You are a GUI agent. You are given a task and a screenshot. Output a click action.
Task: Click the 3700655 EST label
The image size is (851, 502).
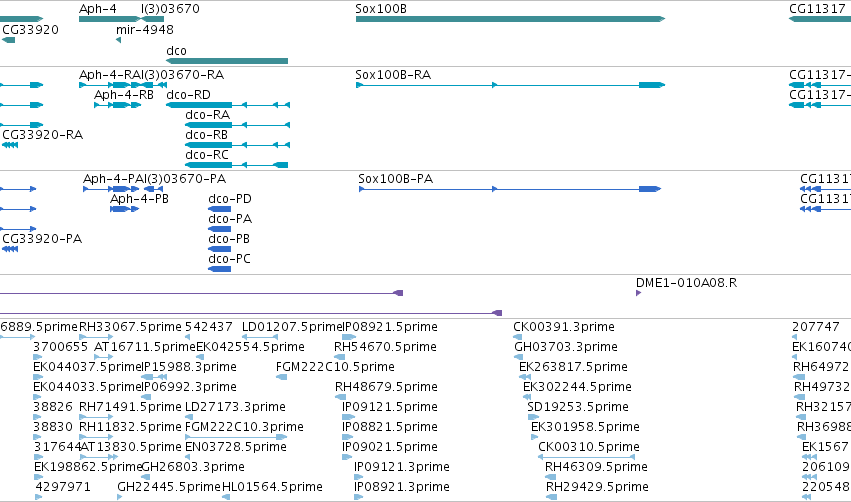[x=60, y=347]
